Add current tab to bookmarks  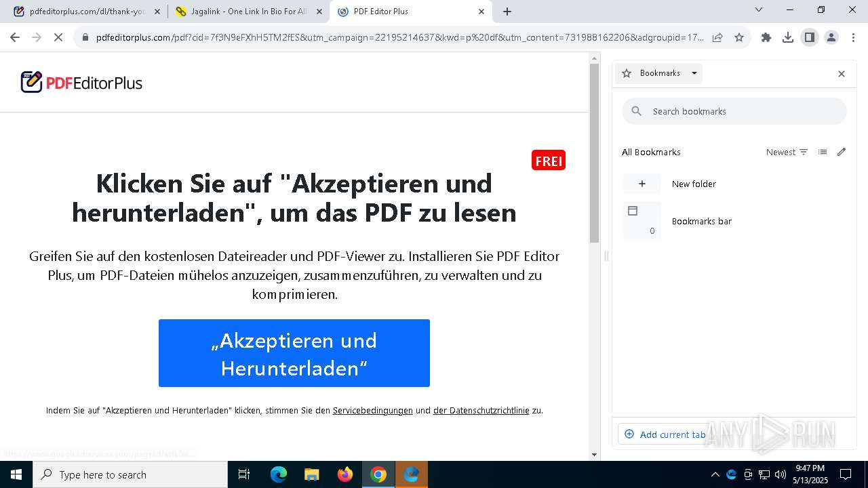tap(665, 434)
